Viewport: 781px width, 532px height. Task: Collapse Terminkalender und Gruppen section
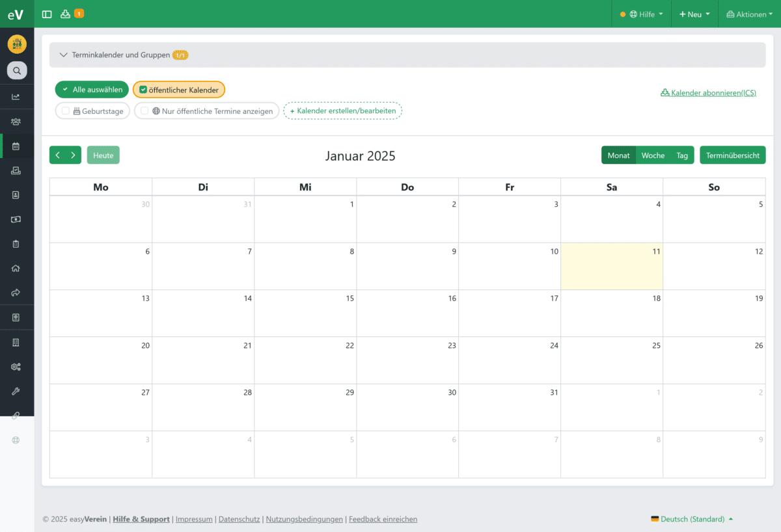point(407,55)
